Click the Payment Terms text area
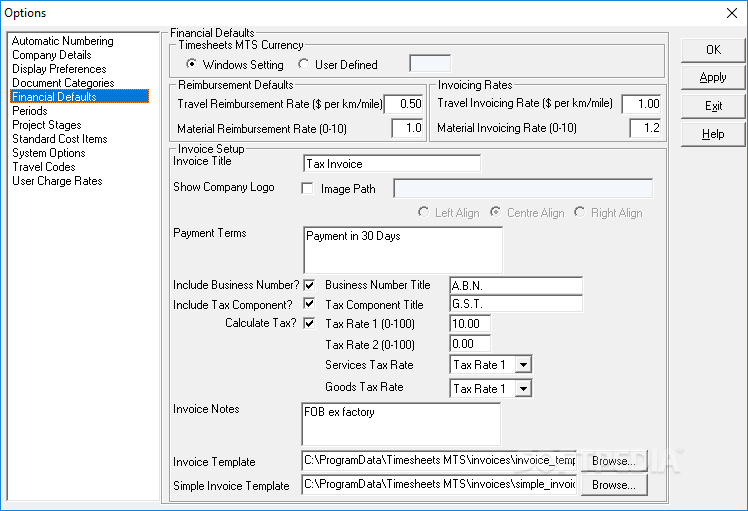 (x=403, y=250)
